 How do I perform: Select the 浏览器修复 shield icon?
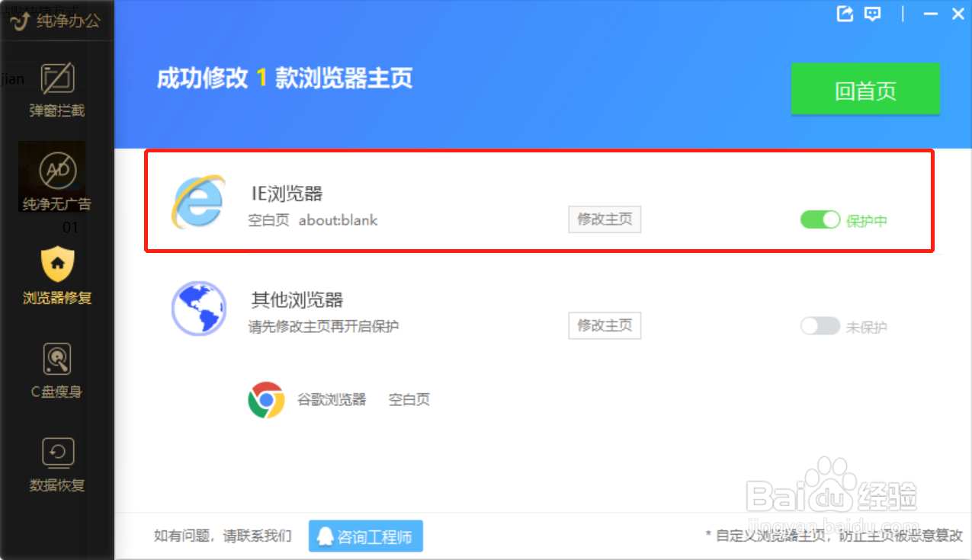(56, 264)
